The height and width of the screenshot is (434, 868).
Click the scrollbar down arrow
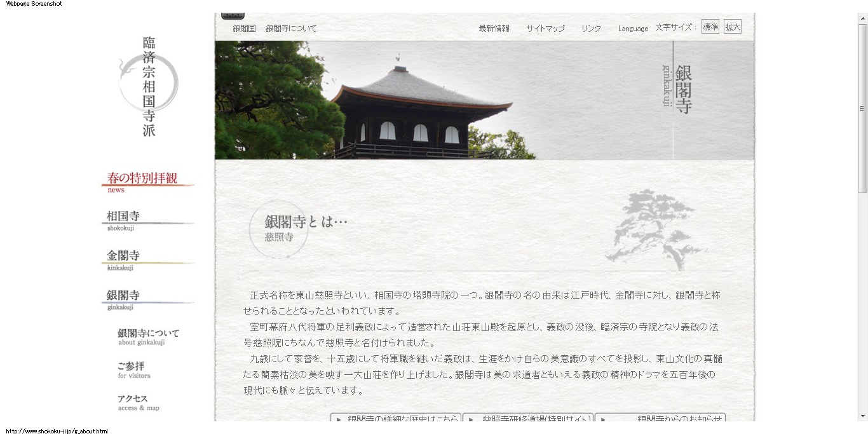coord(862,416)
